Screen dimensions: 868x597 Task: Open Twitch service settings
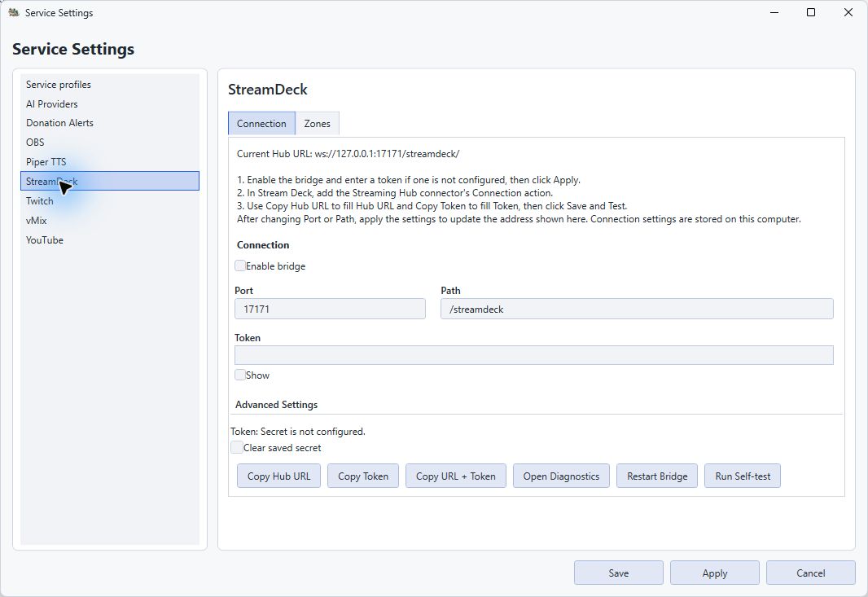110,201
